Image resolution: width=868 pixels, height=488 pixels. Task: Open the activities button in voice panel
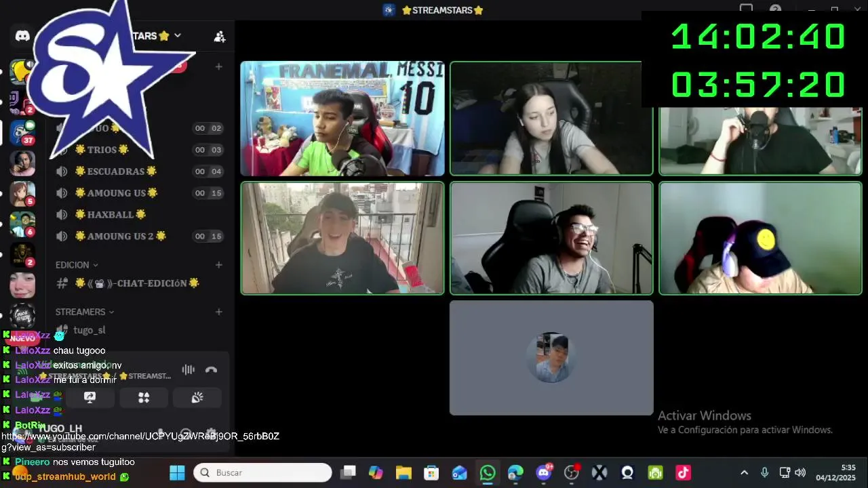coord(144,398)
